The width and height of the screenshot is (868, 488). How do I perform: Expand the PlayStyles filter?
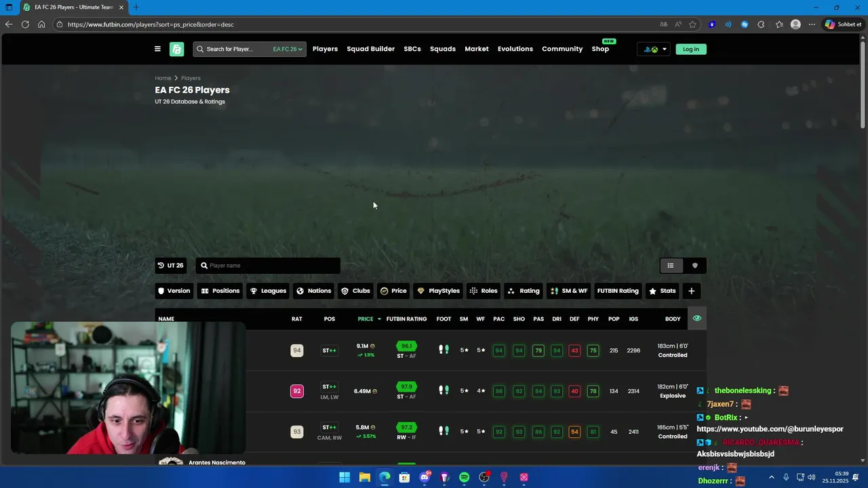pos(438,291)
